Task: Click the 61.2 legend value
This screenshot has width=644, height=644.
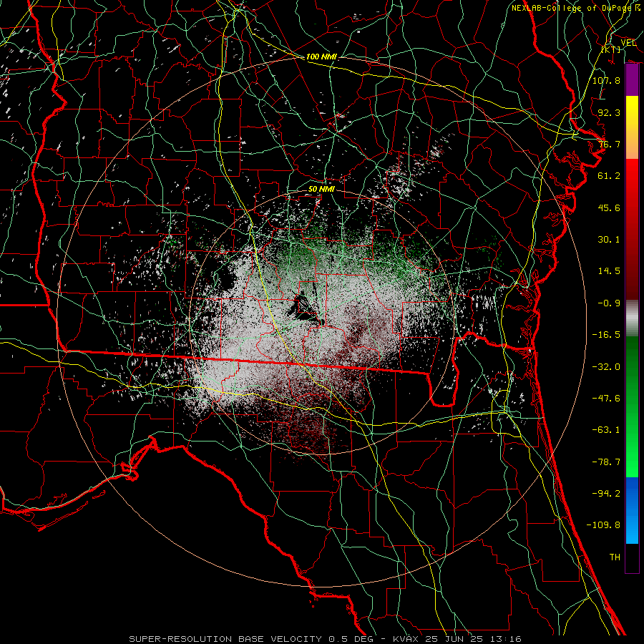Action: 609,176
